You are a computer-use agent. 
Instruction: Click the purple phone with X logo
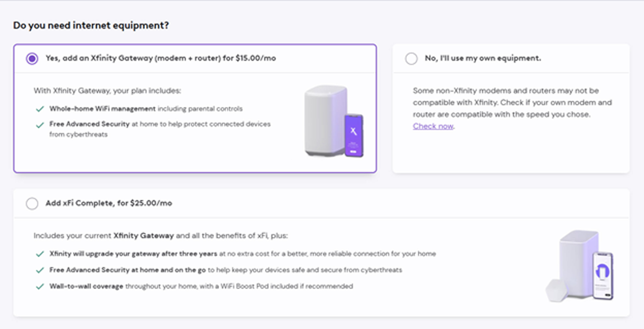pos(354,135)
